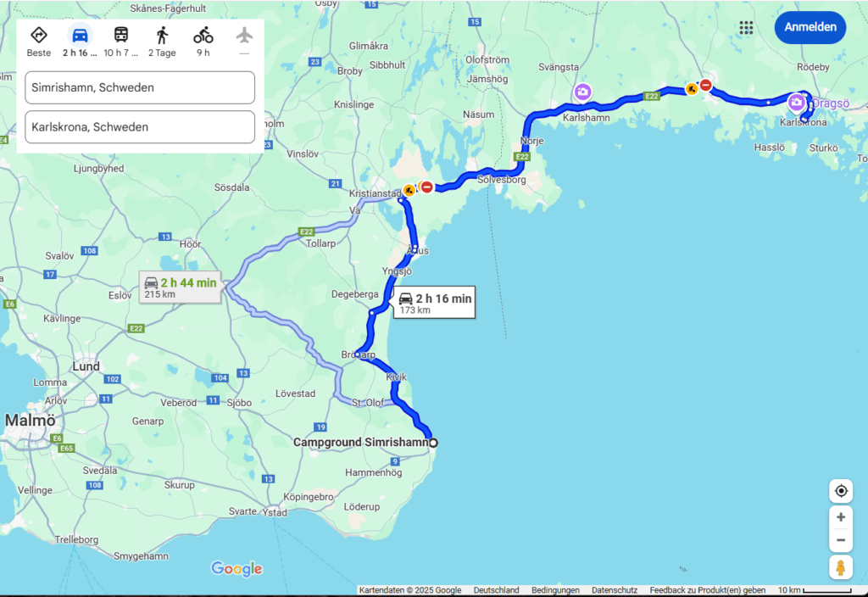
Task: Open the Datenschutz link
Action: [x=615, y=590]
